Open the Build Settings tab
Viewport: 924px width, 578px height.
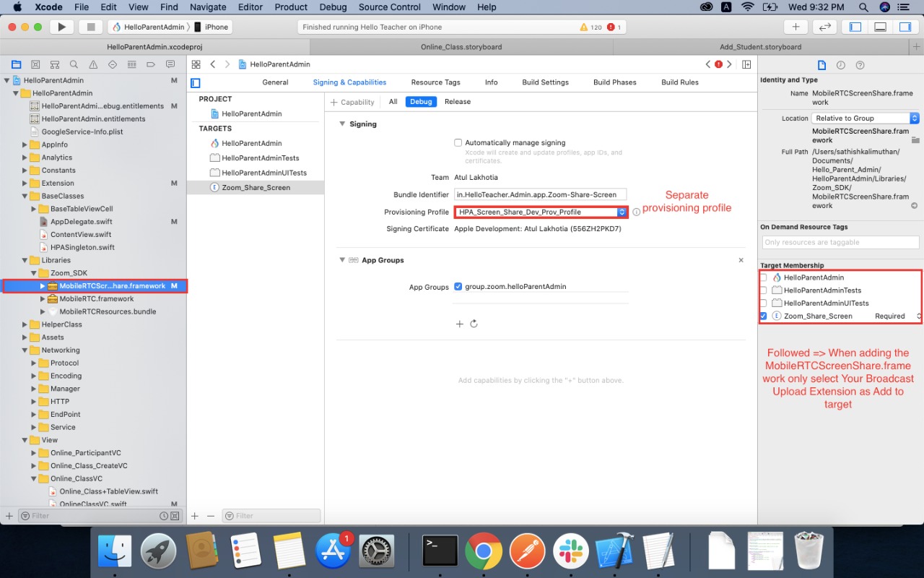[x=545, y=82]
